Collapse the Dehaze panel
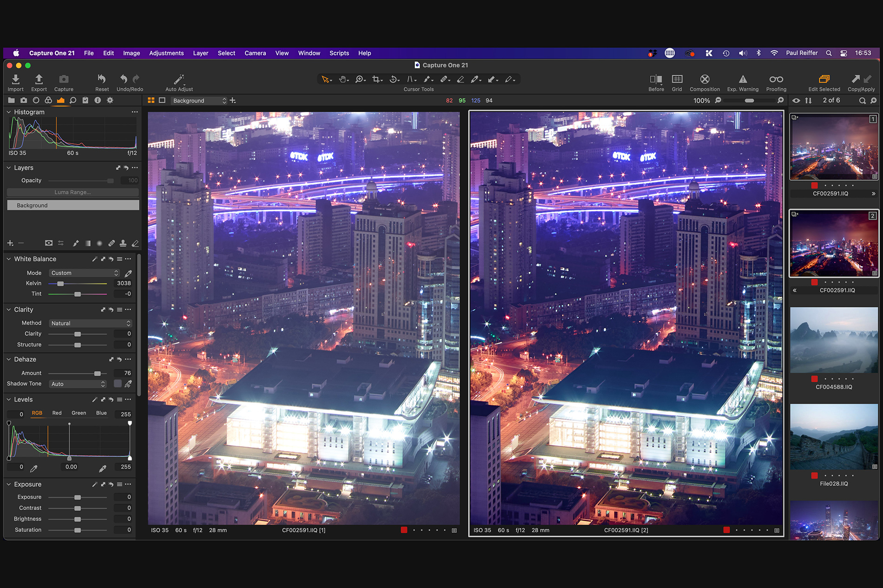The width and height of the screenshot is (883, 588). click(8, 359)
